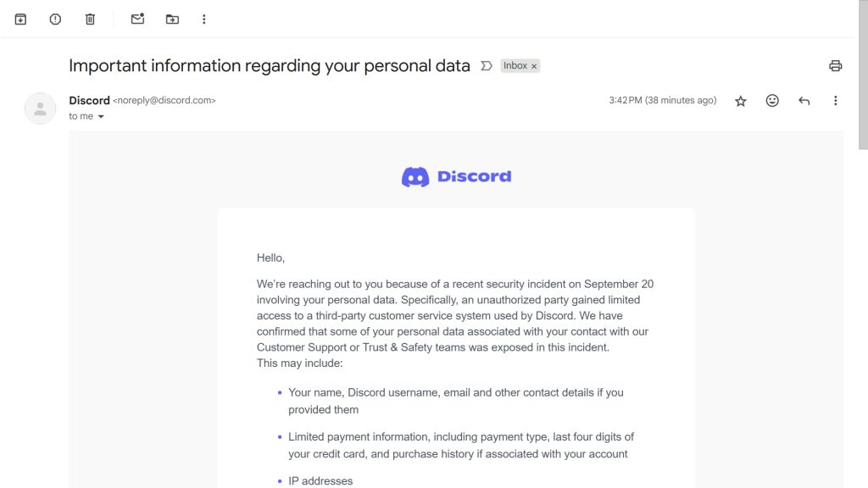Open message More options beside reply
Viewport: 868px width, 488px height.
tap(835, 101)
